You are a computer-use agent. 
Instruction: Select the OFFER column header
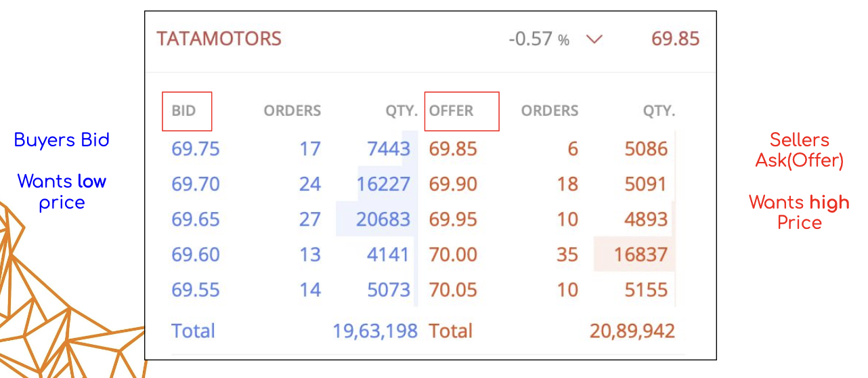pyautogui.click(x=452, y=110)
